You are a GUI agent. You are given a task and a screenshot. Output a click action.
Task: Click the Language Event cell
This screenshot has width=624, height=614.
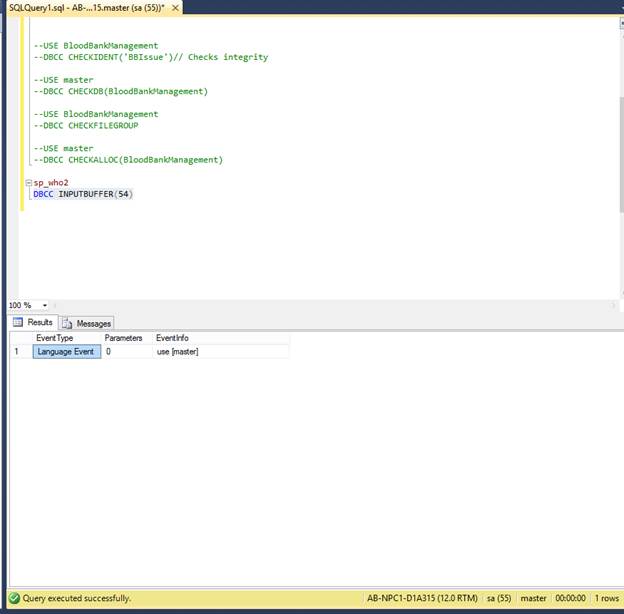67,352
